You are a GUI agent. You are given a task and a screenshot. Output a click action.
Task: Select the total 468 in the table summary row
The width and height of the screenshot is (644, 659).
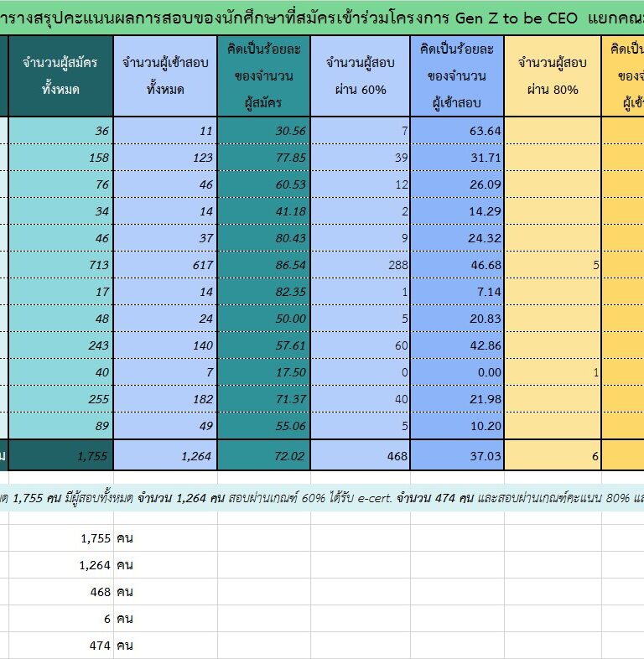pyautogui.click(x=361, y=455)
